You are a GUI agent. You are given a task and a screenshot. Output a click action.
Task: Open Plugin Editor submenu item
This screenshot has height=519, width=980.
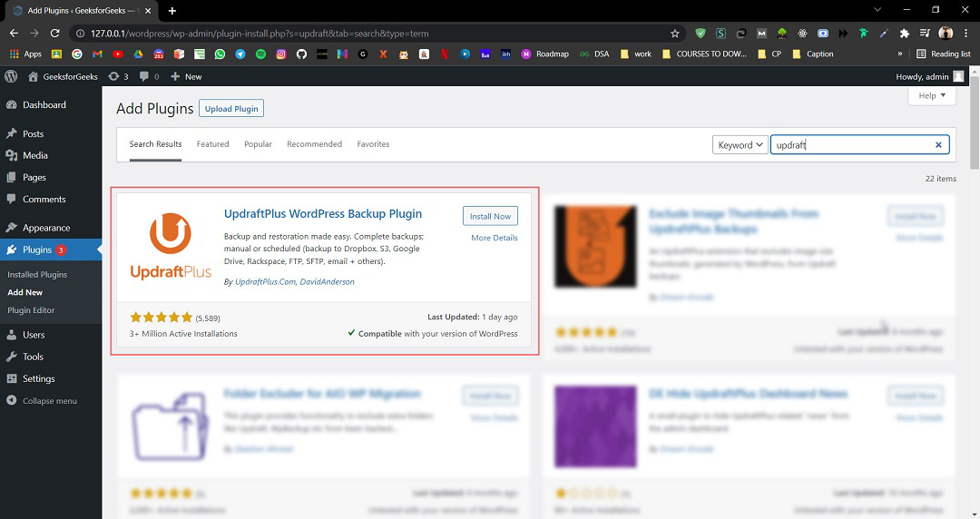(x=31, y=310)
